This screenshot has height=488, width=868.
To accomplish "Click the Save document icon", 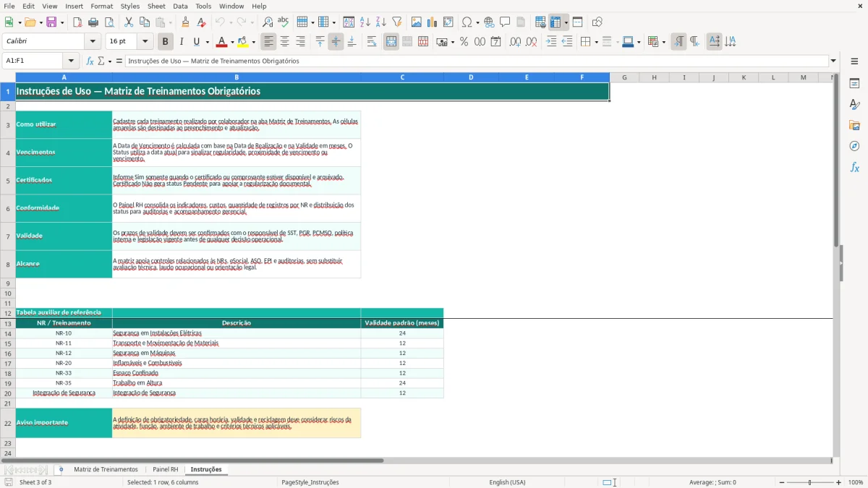I will tap(51, 22).
